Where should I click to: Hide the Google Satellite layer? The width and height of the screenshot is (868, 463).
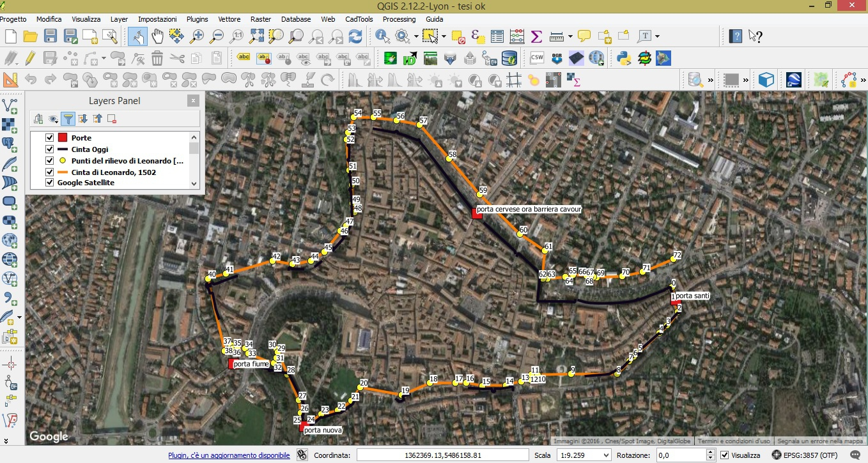tap(49, 183)
